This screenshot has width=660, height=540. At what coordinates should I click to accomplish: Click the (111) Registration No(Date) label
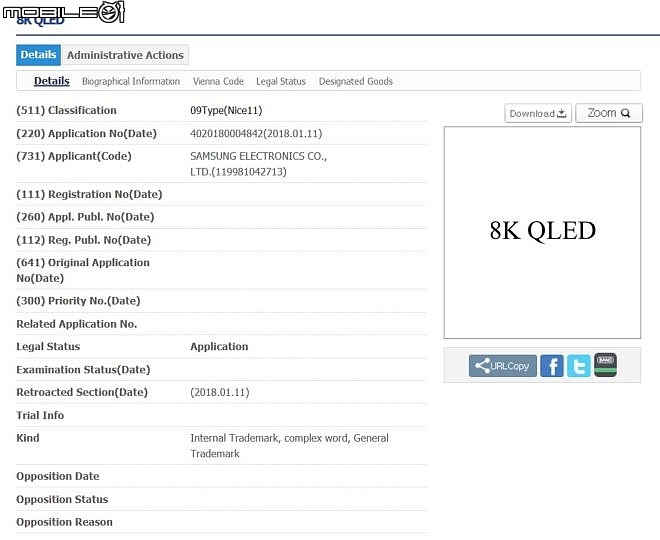pos(89,194)
